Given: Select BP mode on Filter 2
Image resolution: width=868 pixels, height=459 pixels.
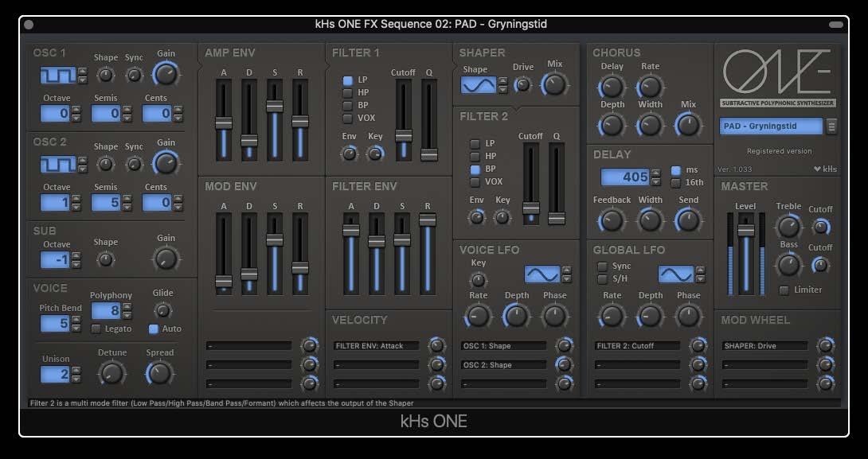Looking at the screenshot, I should (475, 169).
